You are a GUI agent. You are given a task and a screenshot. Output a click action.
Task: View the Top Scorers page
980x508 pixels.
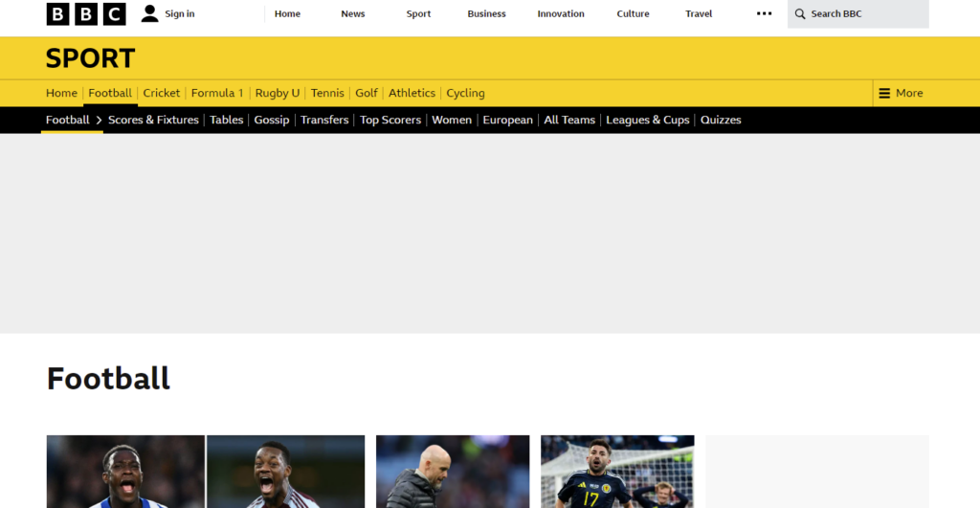(x=390, y=121)
